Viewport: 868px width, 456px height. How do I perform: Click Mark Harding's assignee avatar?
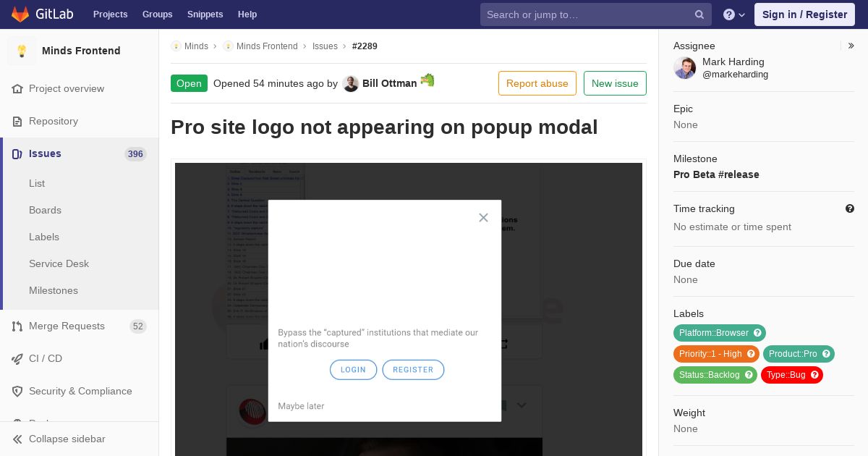pyautogui.click(x=684, y=68)
